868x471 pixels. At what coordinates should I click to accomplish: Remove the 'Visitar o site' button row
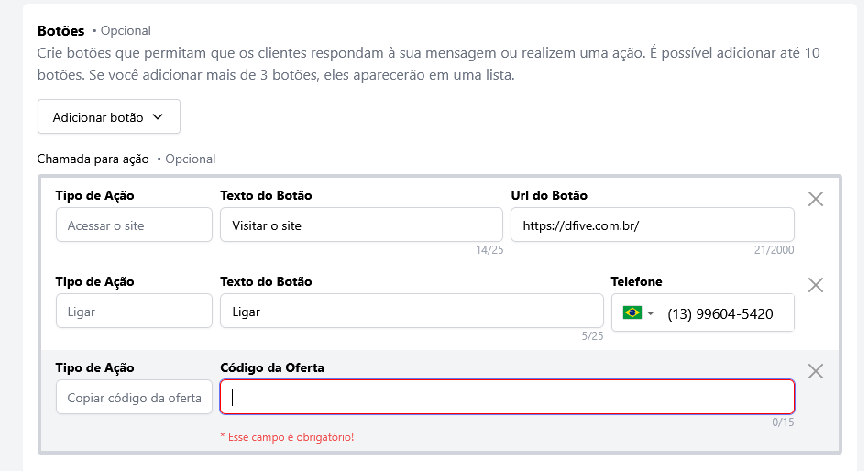[815, 199]
